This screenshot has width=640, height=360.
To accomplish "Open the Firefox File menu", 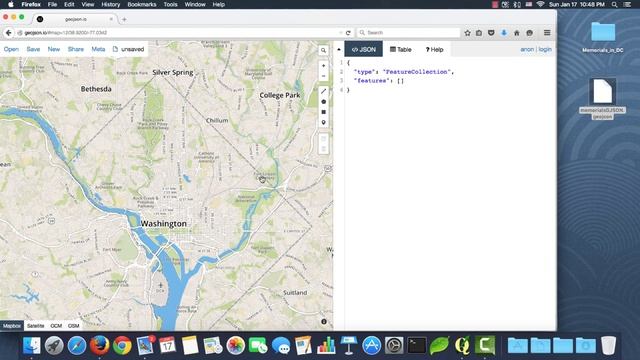I will coord(52,4).
